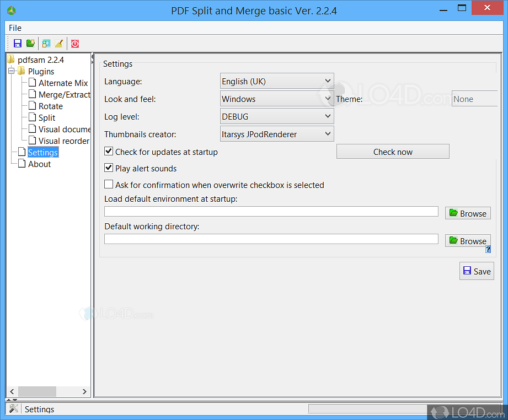Viewport: 508px width, 420px height.
Task: Click the save environment floppy disk icon
Action: (18, 44)
